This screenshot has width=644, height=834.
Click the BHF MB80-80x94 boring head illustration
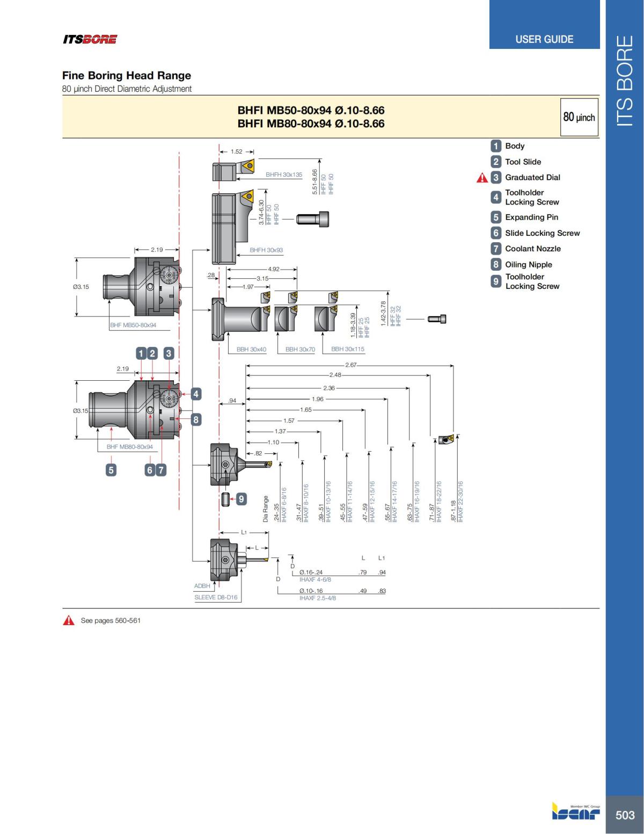(136, 410)
